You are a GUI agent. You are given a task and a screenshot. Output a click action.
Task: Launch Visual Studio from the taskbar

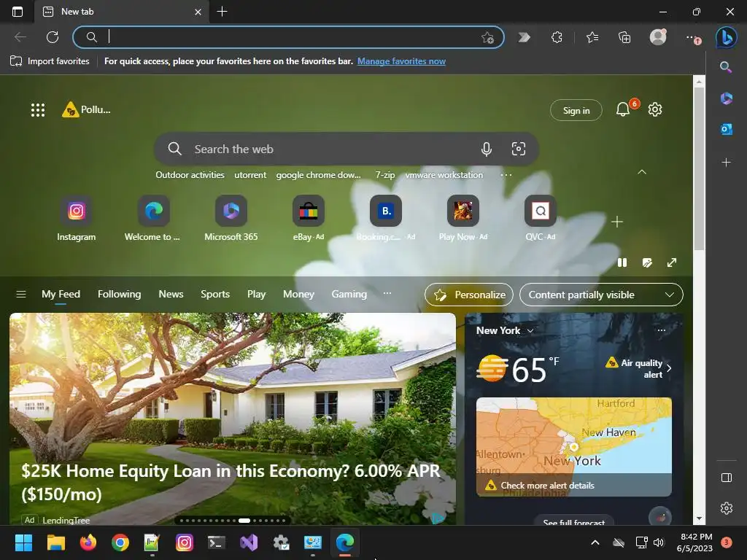[249, 542]
